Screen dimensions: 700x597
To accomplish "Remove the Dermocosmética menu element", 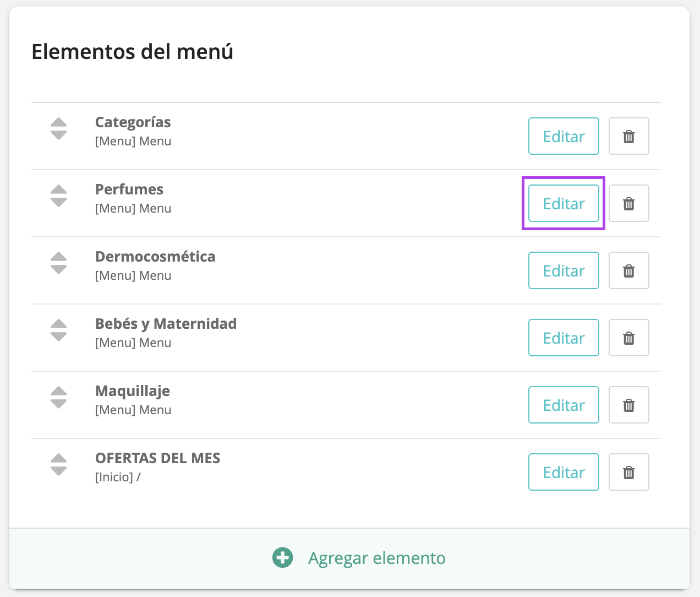I will [628, 270].
